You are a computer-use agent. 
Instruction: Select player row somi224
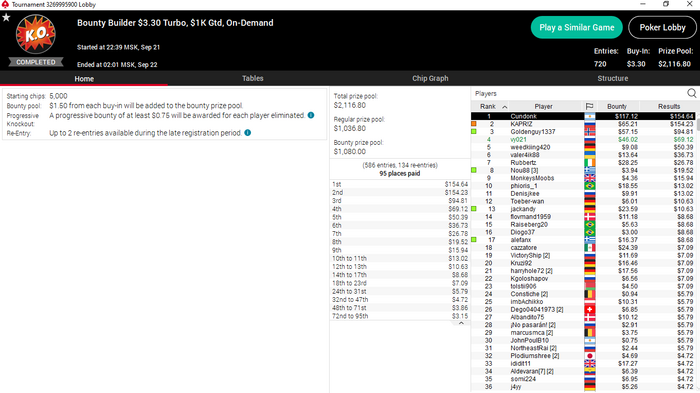coord(583,379)
